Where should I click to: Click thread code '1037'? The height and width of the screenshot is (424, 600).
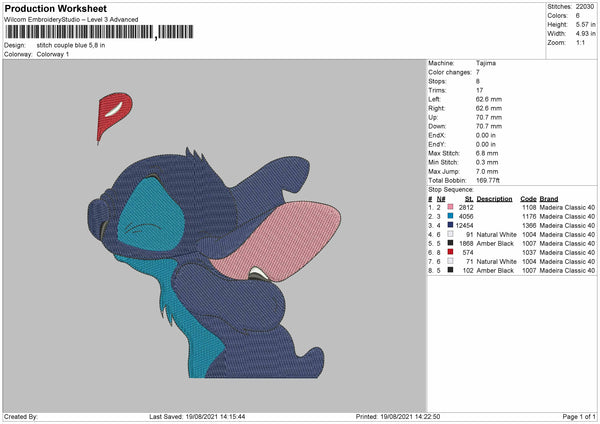coord(529,252)
